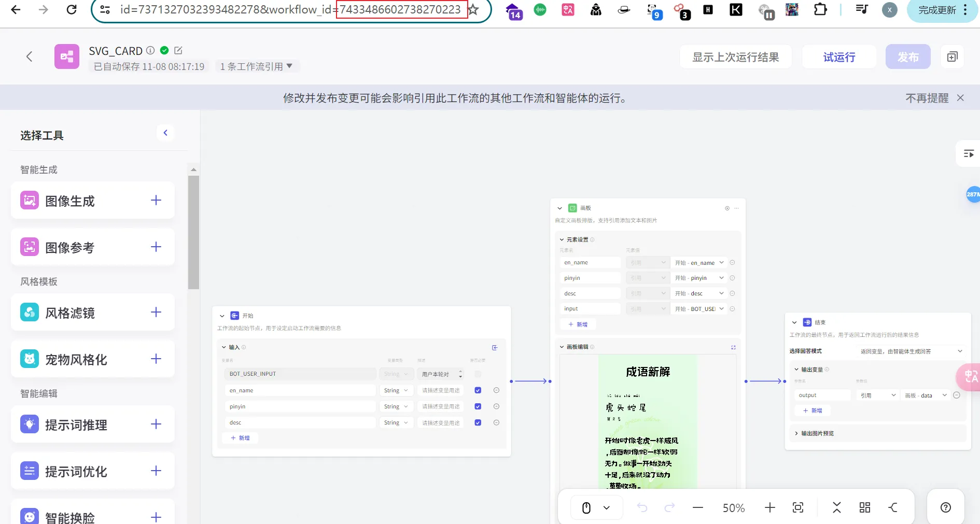The height and width of the screenshot is (524, 980).
Task: Add the 图像生成 tool with its plus
Action: [156, 201]
